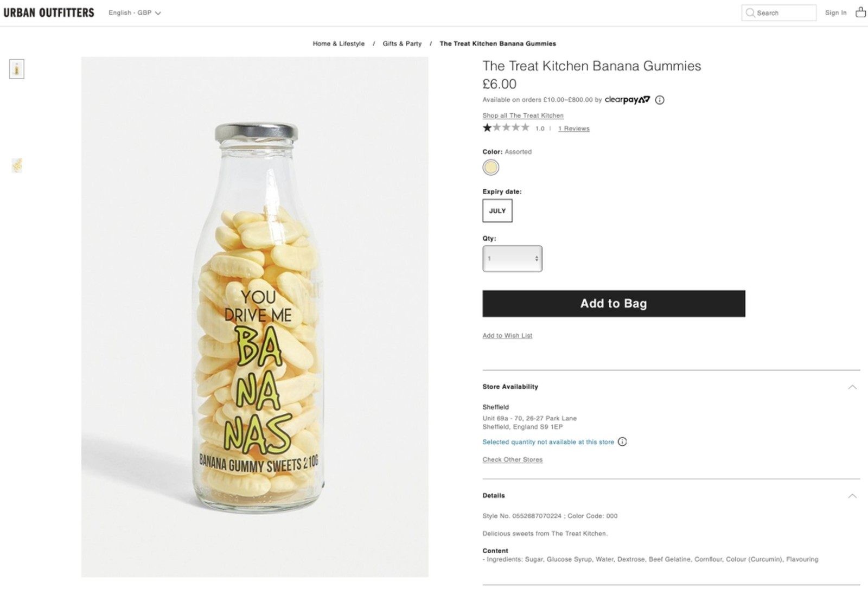The height and width of the screenshot is (589, 868).
Task: Click the search magnifier icon
Action: coord(750,12)
